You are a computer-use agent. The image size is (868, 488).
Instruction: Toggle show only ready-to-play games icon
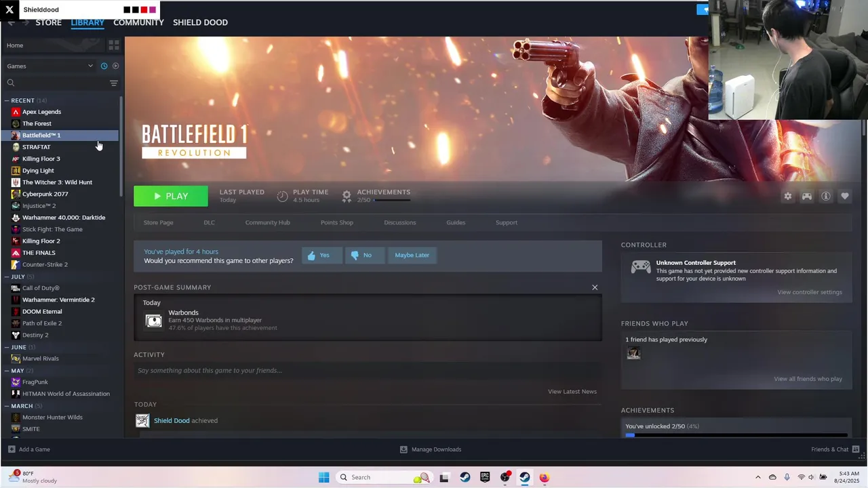[115, 66]
